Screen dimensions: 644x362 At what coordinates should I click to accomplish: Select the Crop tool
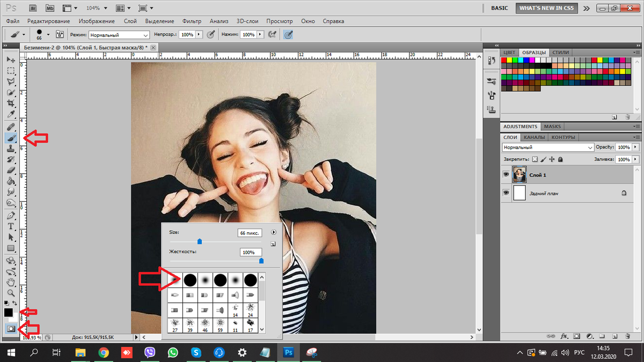11,103
